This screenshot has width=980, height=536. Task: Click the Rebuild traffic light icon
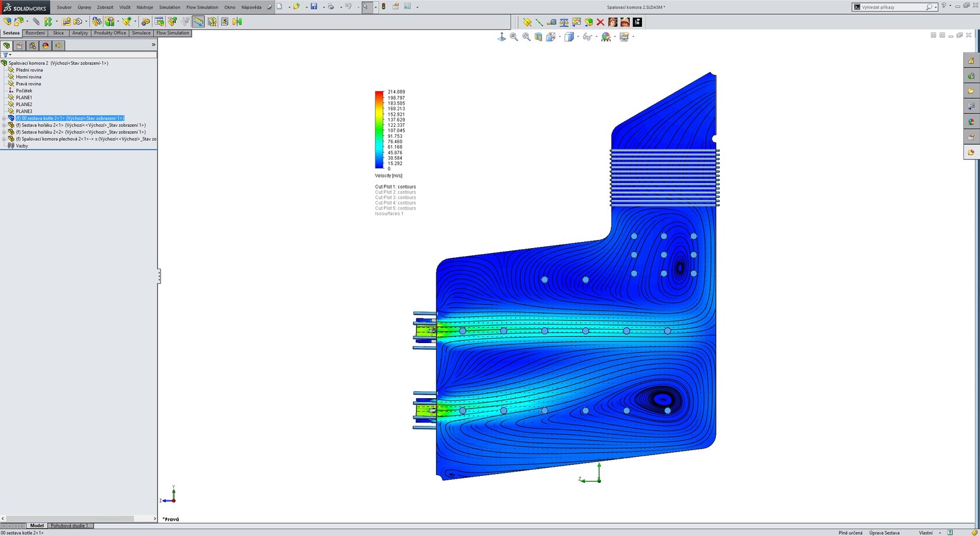coord(383,6)
